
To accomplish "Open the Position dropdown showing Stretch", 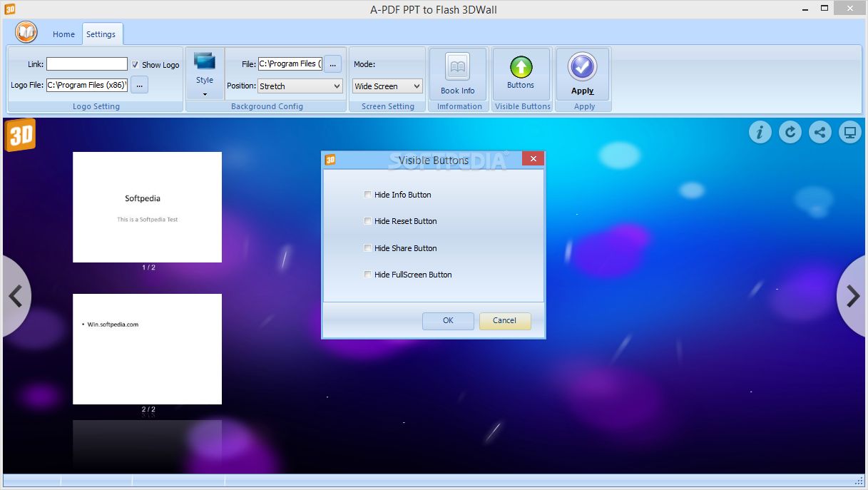I will tap(300, 86).
